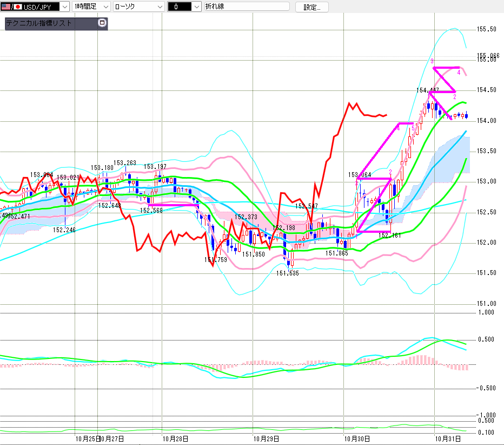Screen dimensions: 504x445
Task: Click the 152.161 swing low label
Action: [x=389, y=235]
